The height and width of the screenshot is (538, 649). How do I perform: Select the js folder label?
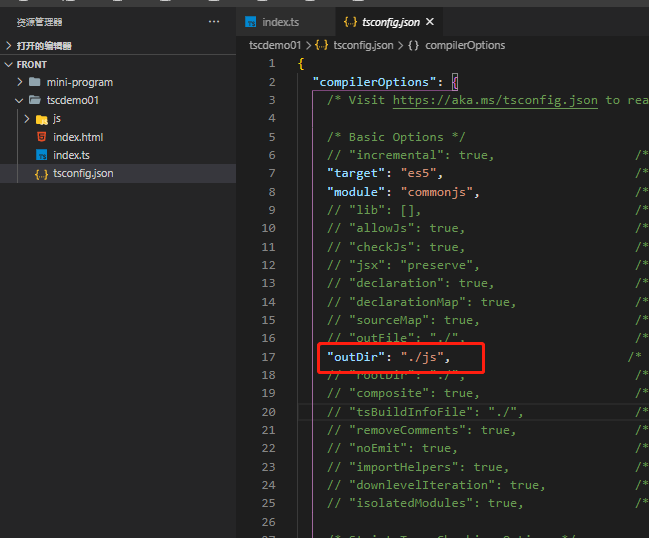coord(57,119)
